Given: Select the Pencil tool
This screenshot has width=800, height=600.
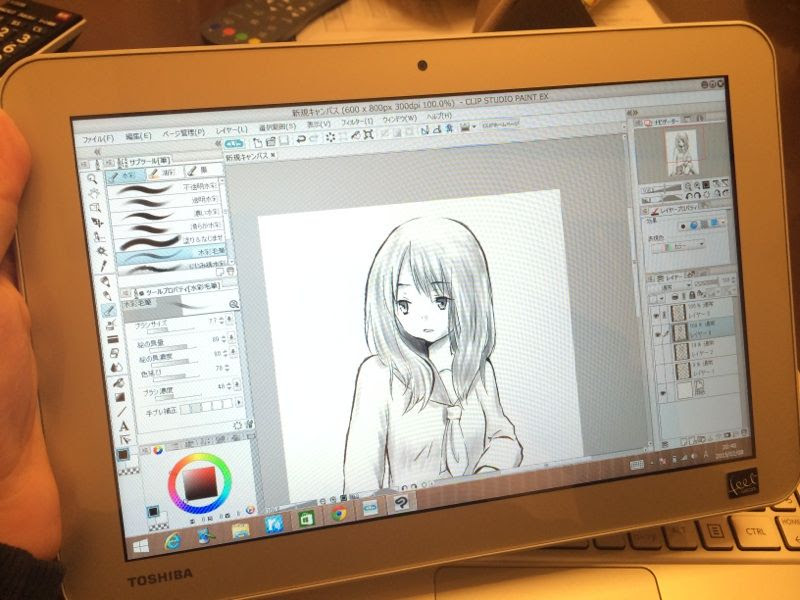Looking at the screenshot, I should click(x=107, y=295).
